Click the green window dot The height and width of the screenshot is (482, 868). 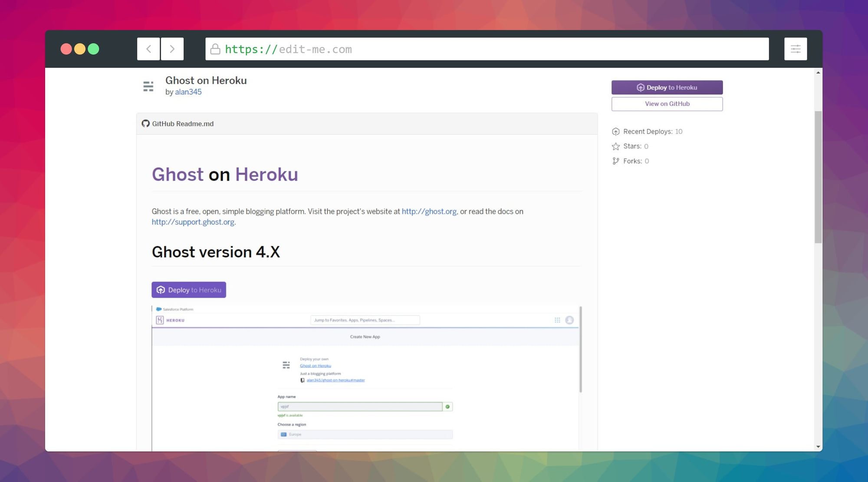pyautogui.click(x=93, y=49)
